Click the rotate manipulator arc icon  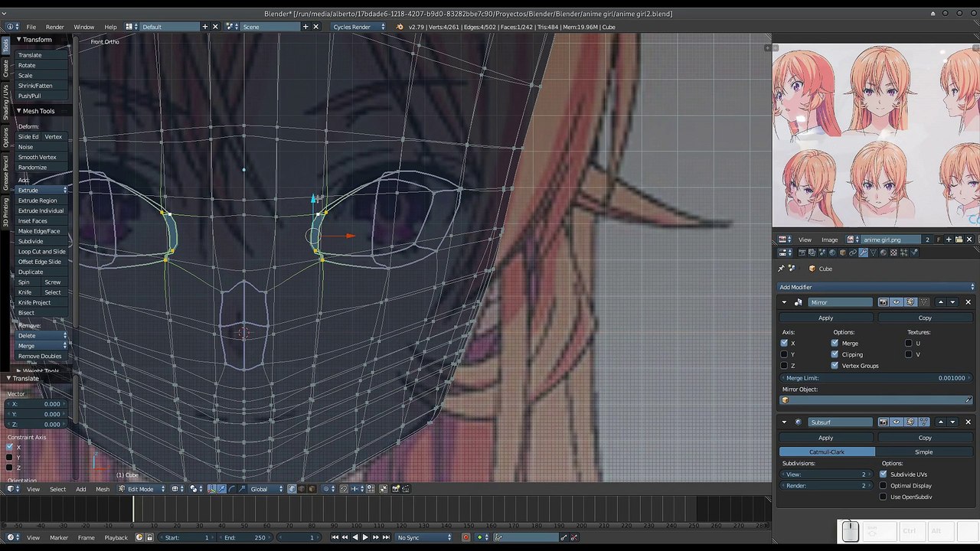point(232,489)
